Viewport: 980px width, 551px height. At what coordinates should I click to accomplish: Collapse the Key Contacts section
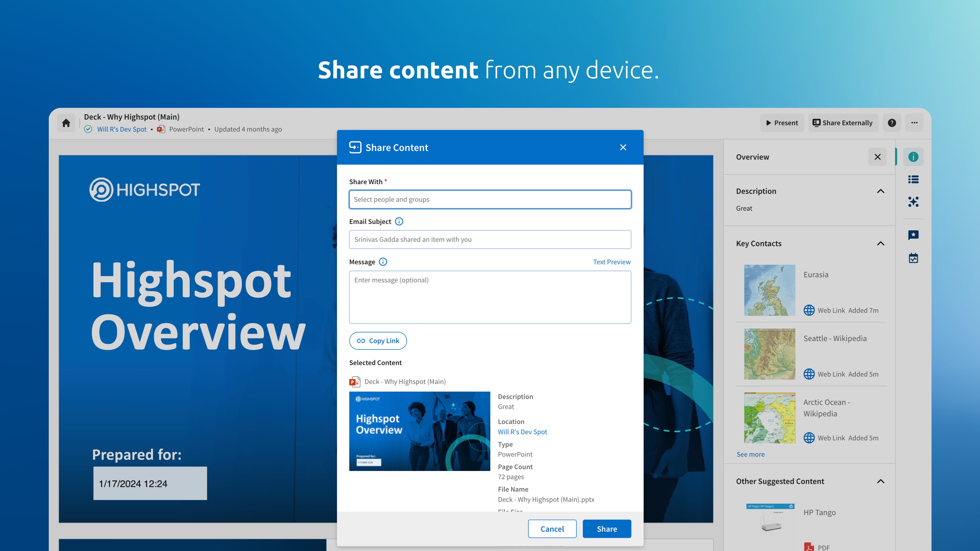(x=880, y=243)
